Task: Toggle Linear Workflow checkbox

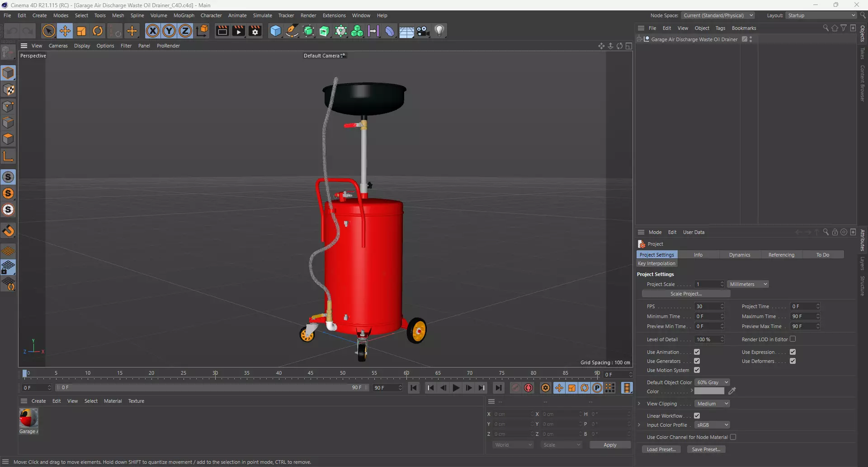Action: pyautogui.click(x=697, y=416)
